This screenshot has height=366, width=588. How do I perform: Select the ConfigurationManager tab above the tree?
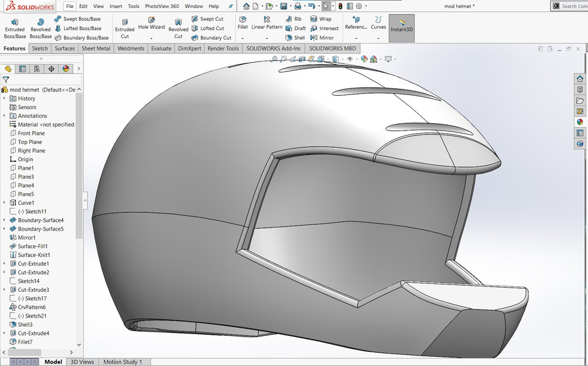37,69
